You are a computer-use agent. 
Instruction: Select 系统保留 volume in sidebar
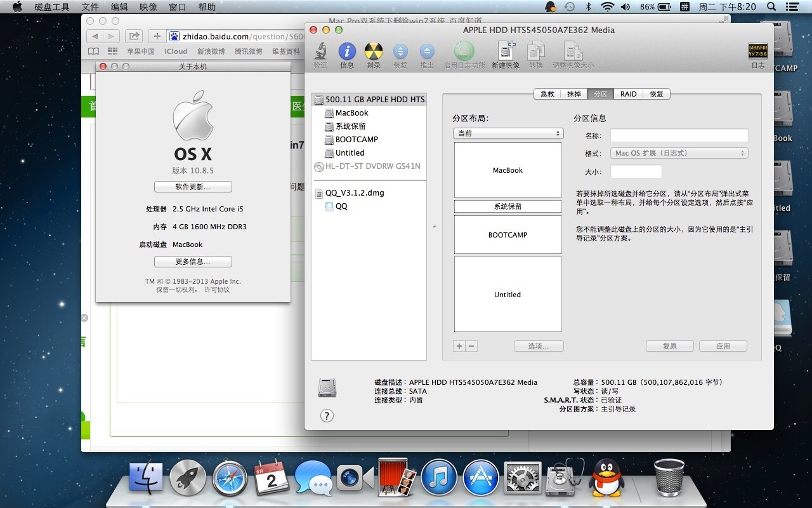pyautogui.click(x=369, y=126)
